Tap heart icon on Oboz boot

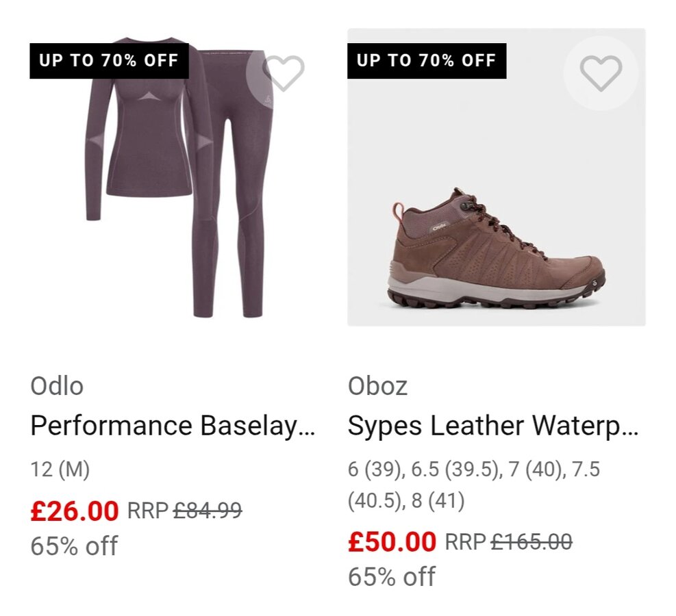click(x=601, y=73)
